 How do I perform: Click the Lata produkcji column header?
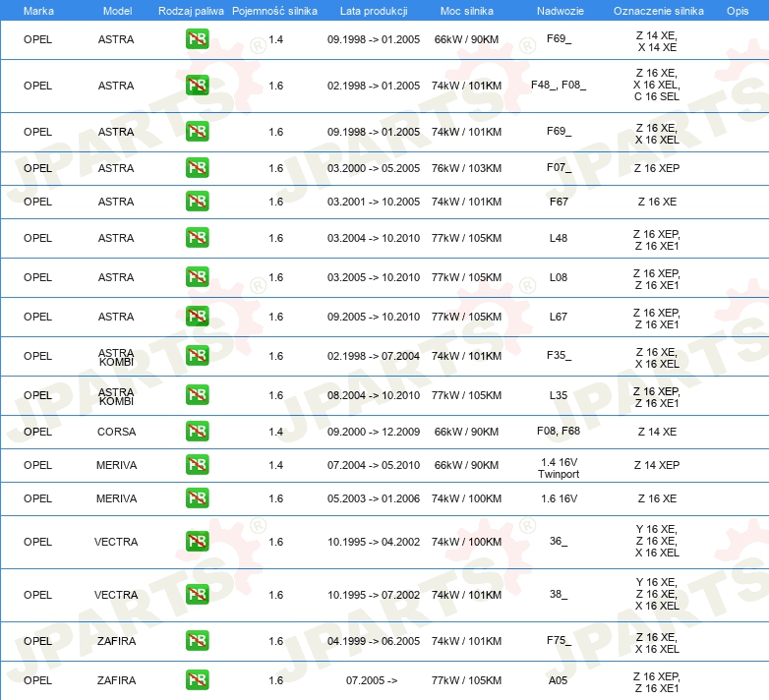(x=374, y=11)
